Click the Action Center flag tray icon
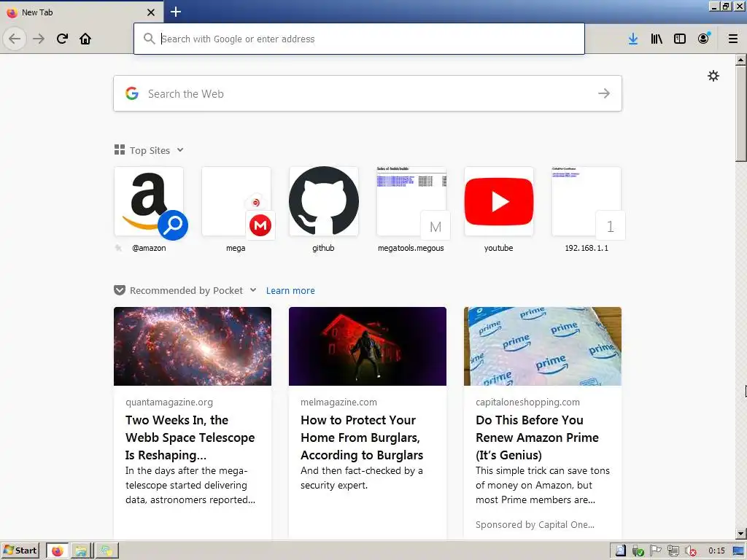 [x=656, y=551]
